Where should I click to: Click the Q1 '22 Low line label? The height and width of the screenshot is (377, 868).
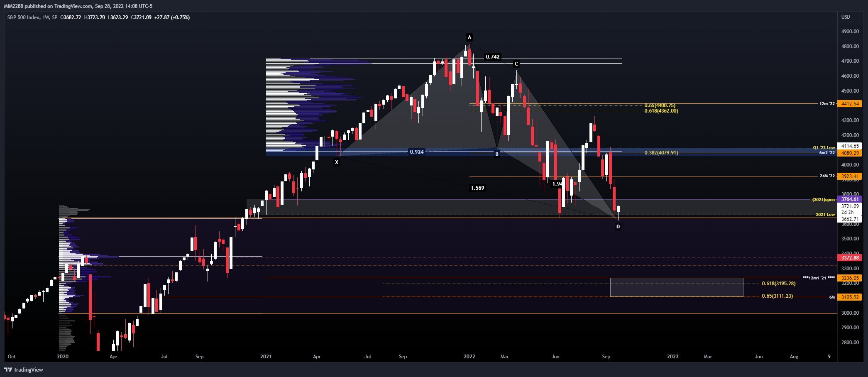(x=824, y=147)
